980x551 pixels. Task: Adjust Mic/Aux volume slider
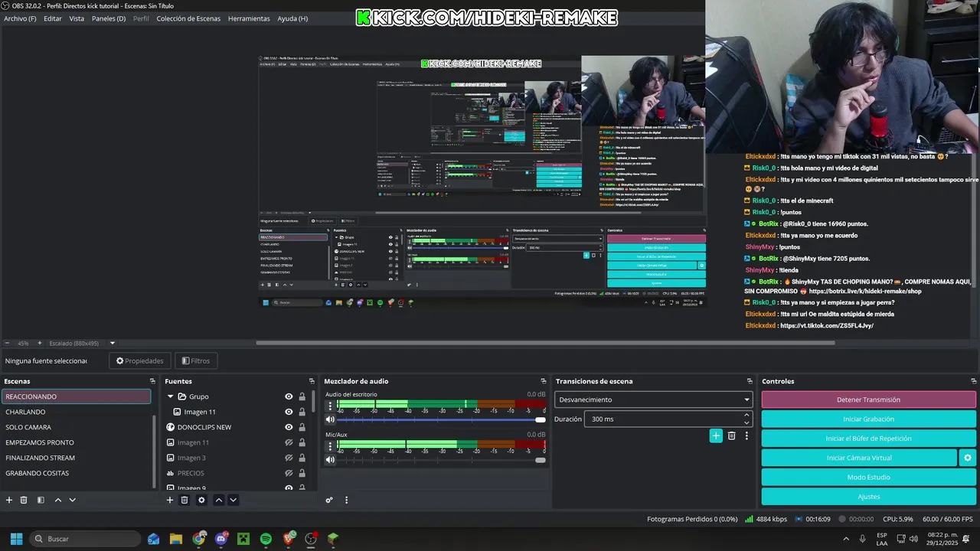442,459
